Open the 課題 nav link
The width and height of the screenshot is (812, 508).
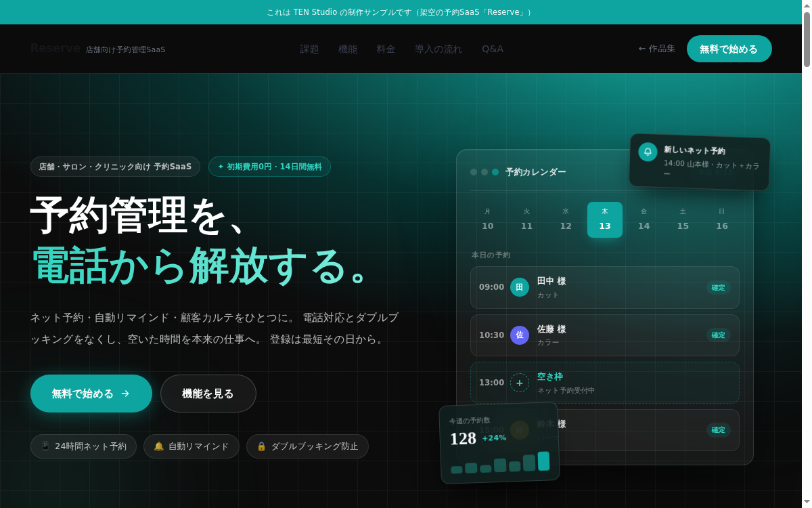coord(310,49)
